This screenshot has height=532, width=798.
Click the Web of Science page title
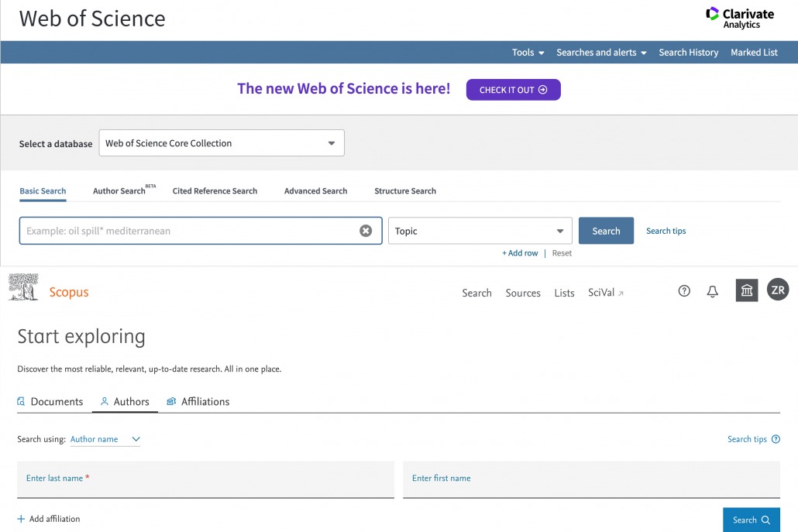tap(92, 19)
